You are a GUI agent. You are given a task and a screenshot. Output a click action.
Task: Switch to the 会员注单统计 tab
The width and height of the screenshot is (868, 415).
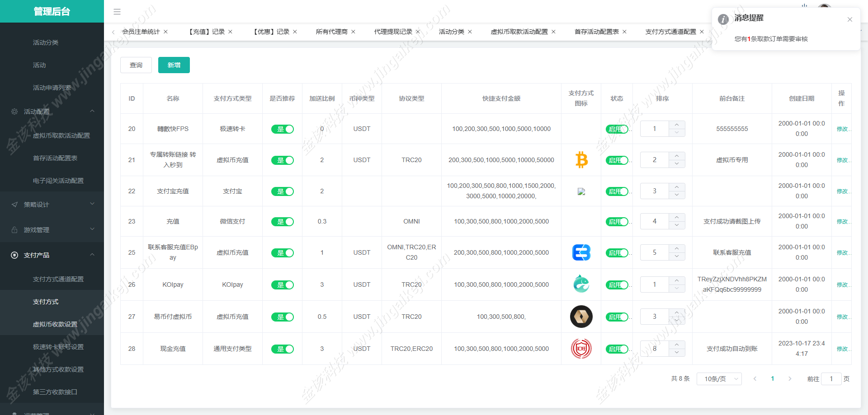pyautogui.click(x=141, y=32)
